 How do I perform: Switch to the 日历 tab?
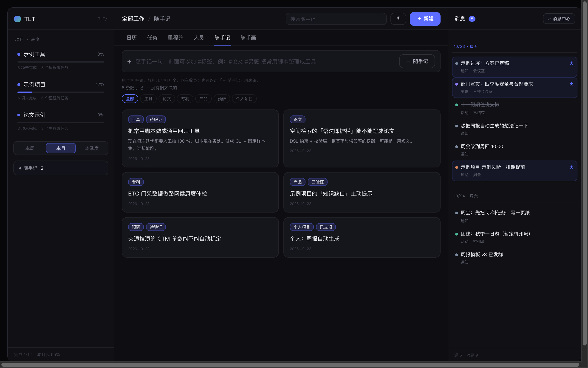pyautogui.click(x=132, y=38)
